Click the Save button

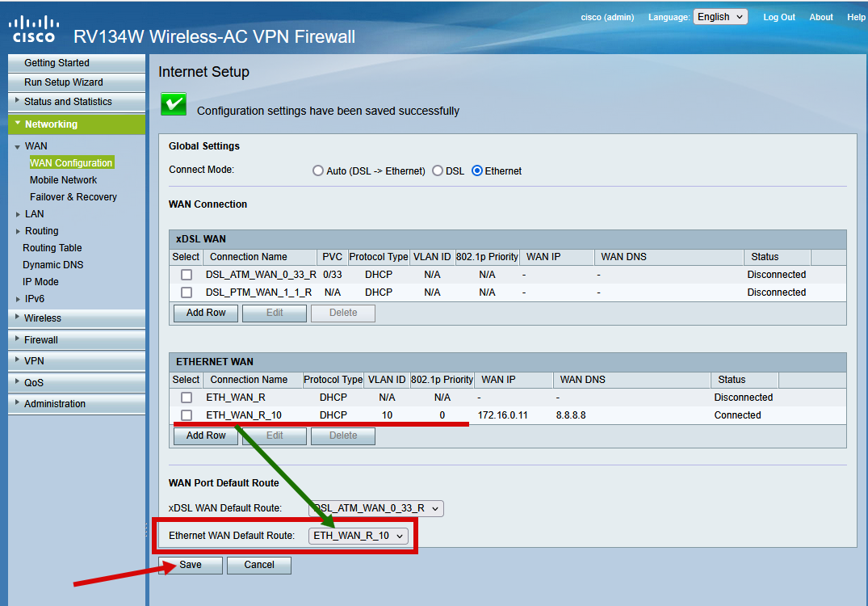pyautogui.click(x=191, y=565)
